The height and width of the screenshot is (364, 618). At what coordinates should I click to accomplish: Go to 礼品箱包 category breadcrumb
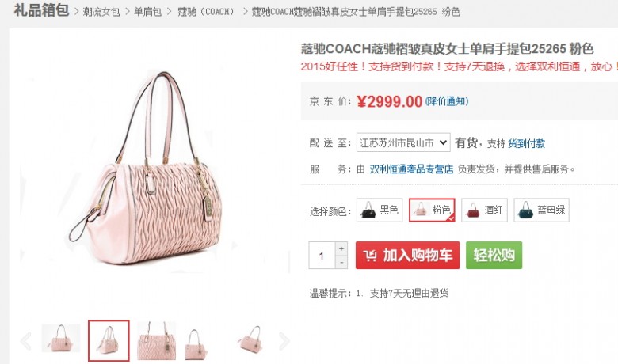pyautogui.click(x=41, y=10)
